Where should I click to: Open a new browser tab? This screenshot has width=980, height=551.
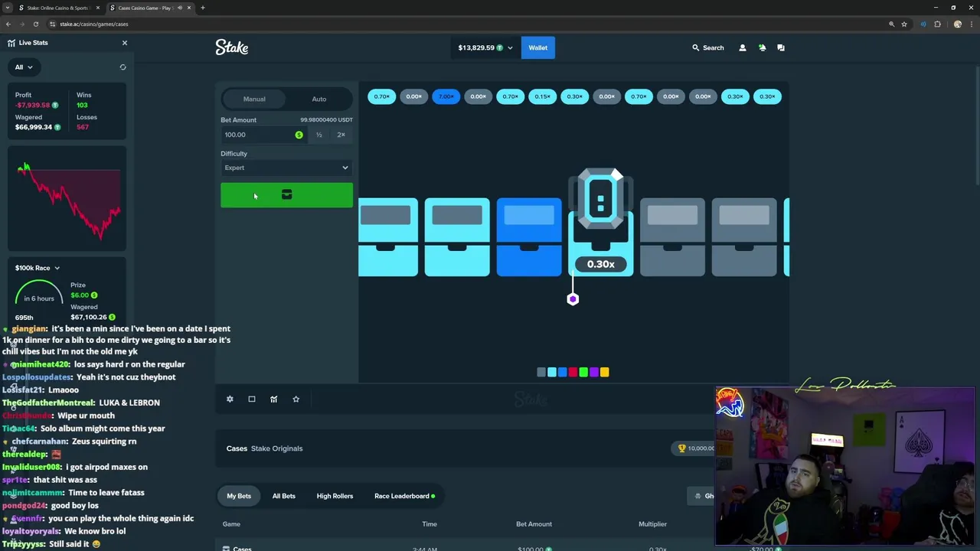203,8
